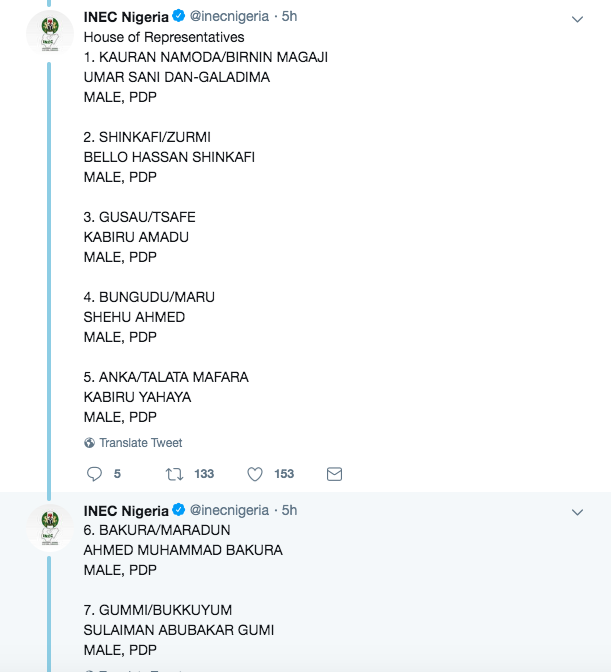Click the 133 retweet count
Viewport: 611px width, 672px height.
point(204,474)
